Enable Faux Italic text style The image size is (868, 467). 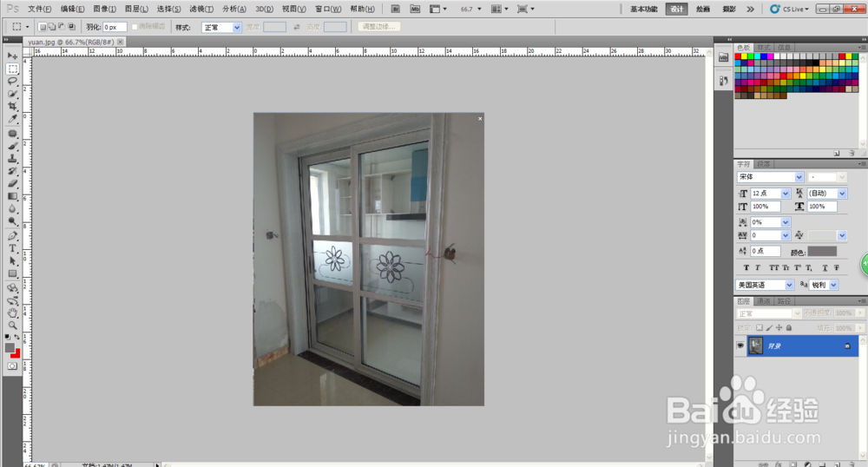[758, 268]
